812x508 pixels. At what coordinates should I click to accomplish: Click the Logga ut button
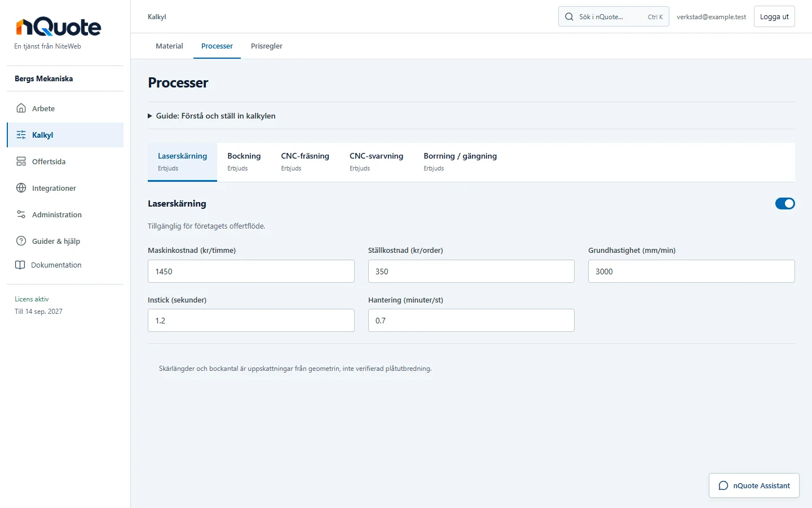tap(774, 17)
